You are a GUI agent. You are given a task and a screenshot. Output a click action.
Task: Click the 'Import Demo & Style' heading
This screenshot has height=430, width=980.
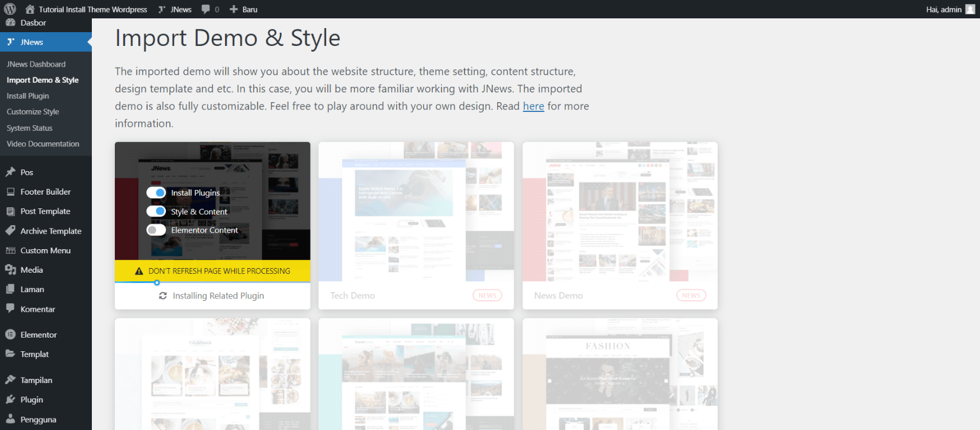click(x=228, y=38)
